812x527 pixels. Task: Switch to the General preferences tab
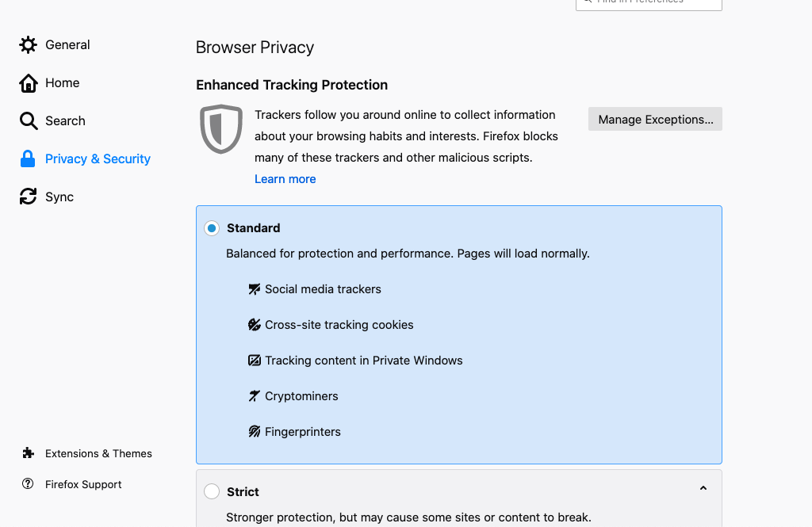[x=67, y=45]
